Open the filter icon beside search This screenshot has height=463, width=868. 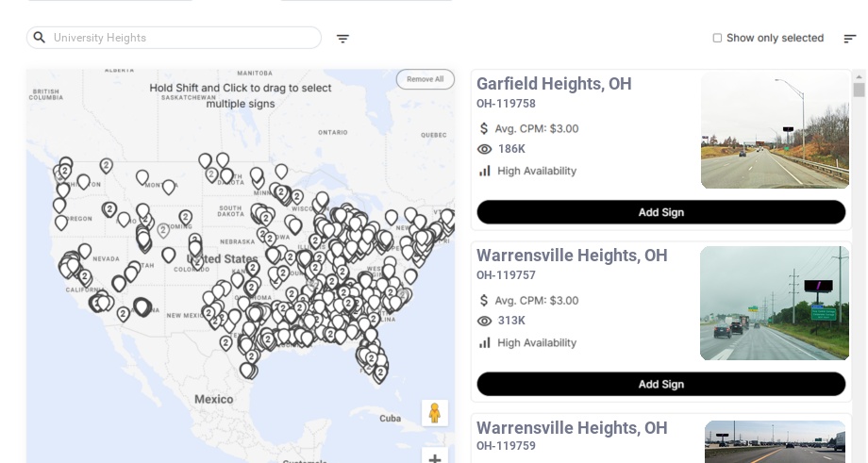pos(342,39)
